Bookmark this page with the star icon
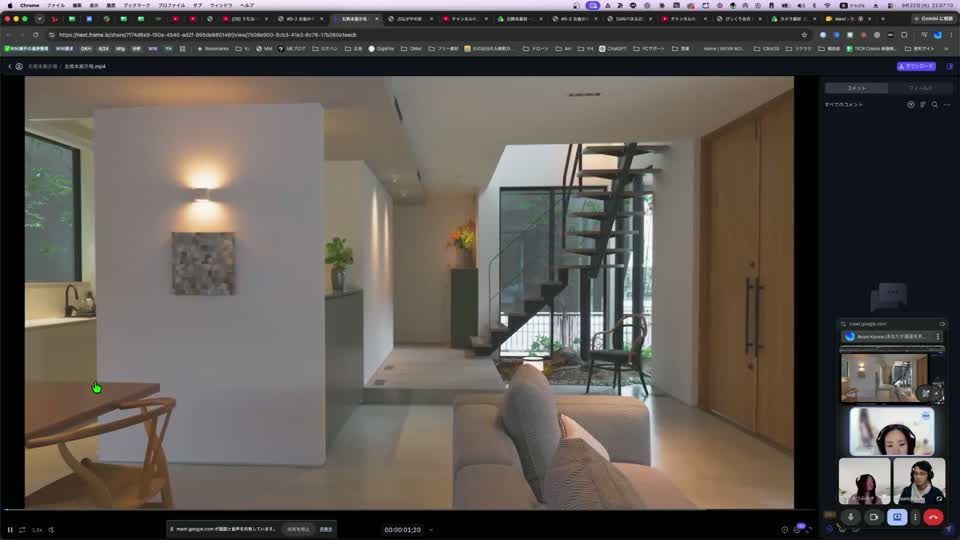 804,35
